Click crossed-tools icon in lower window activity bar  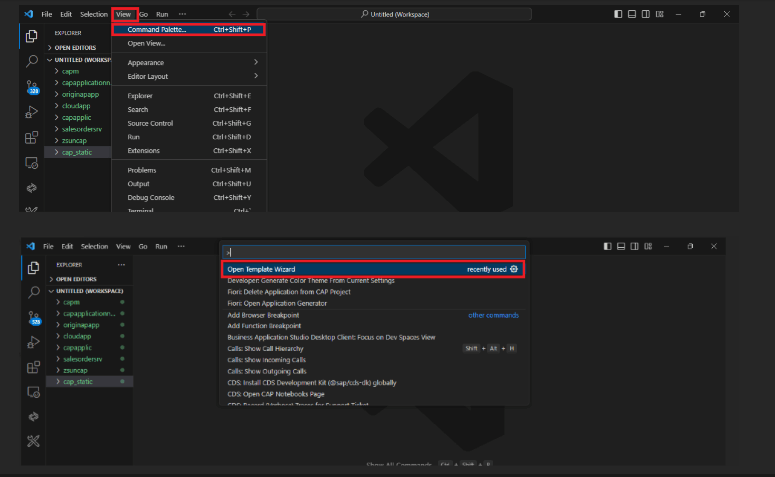click(34, 441)
